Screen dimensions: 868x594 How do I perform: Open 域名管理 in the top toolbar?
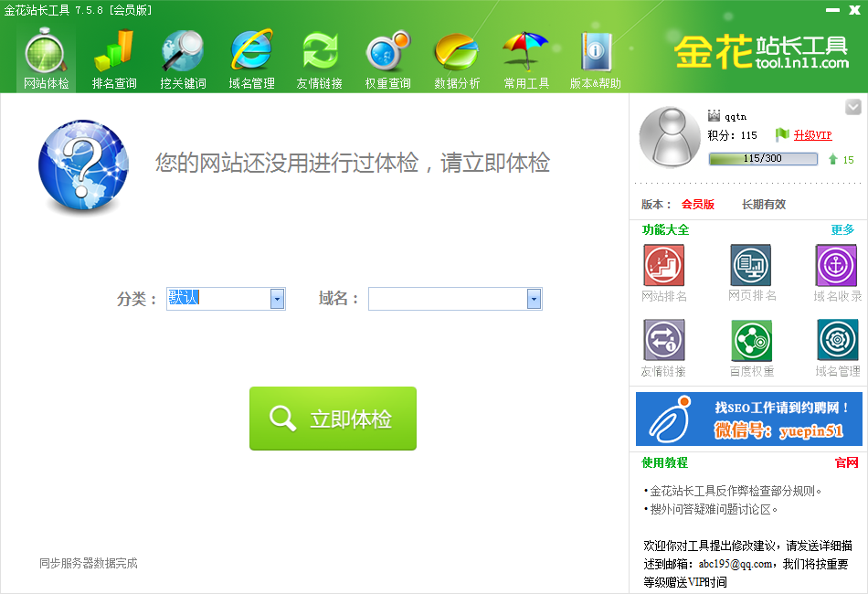251,59
